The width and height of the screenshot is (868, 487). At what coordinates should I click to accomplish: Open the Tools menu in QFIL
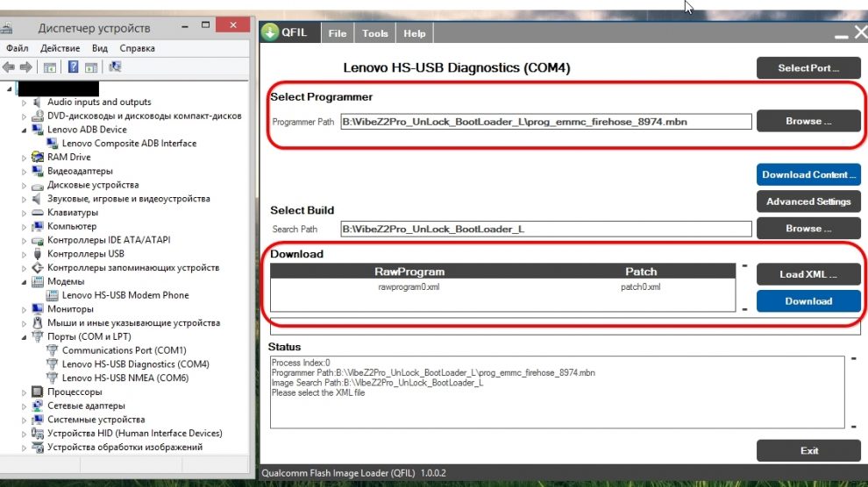point(374,33)
